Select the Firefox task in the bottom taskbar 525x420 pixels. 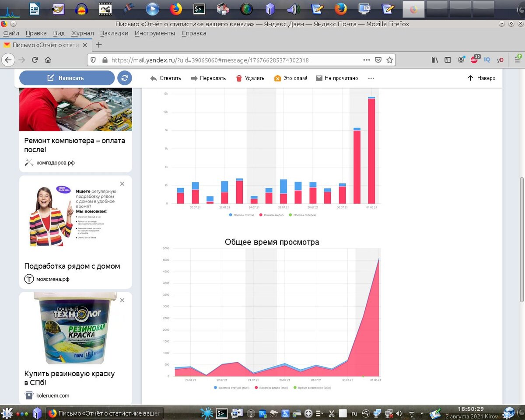105,413
